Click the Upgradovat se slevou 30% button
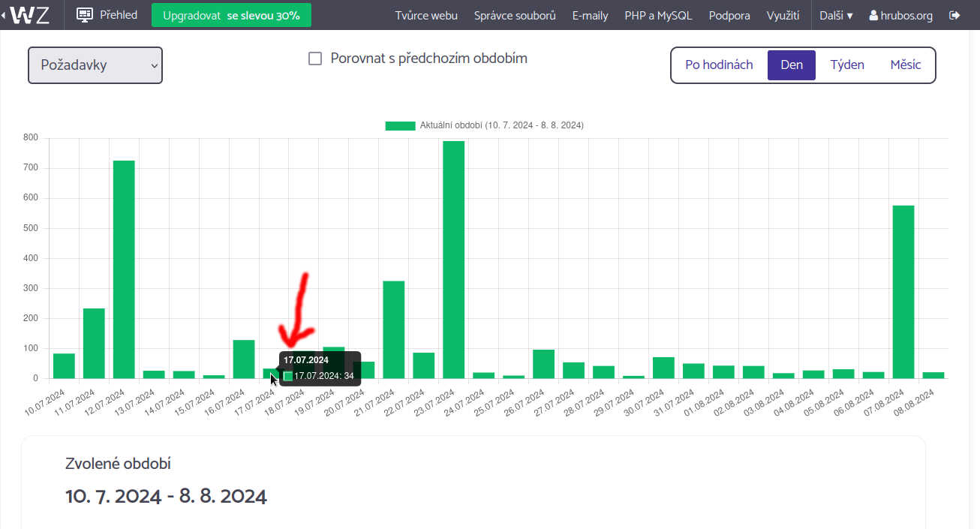The height and width of the screenshot is (529, 980). pos(231,15)
